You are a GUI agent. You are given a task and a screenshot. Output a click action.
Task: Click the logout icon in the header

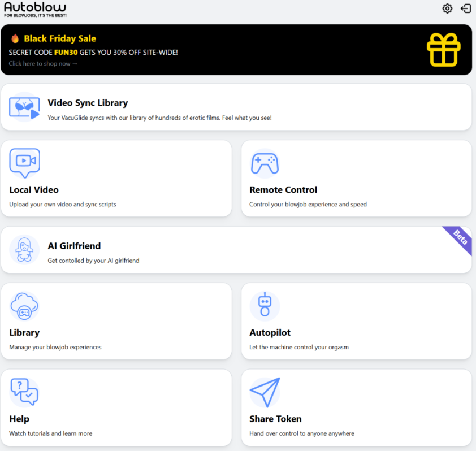point(466,8)
